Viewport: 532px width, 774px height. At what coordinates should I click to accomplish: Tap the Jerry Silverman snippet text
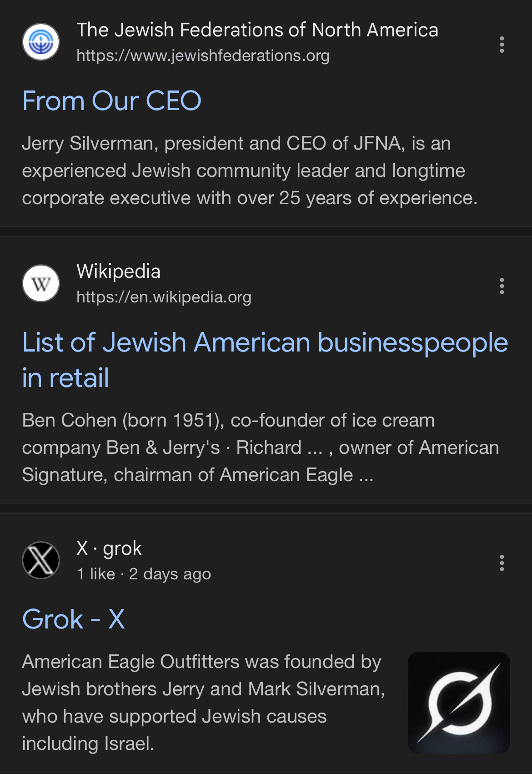click(x=250, y=171)
